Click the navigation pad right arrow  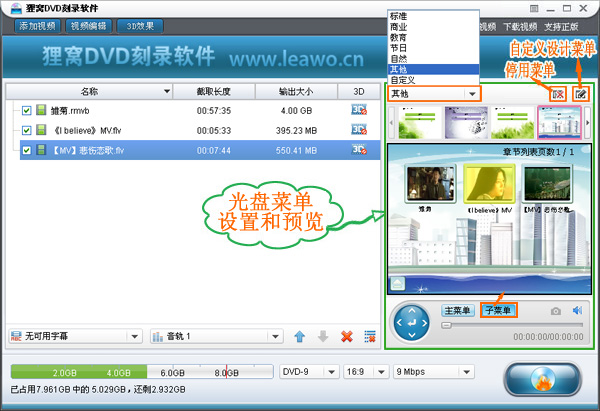tap(424, 323)
